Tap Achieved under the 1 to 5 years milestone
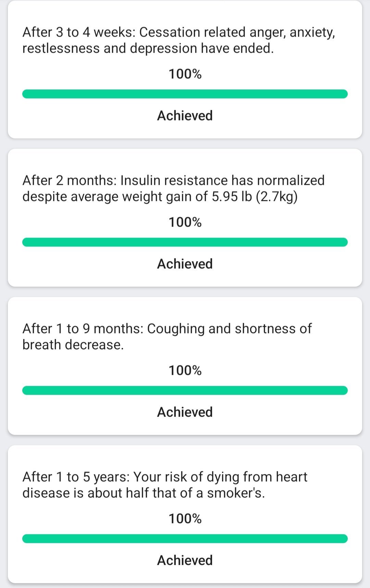Viewport: 370px width, 588px height. click(x=185, y=560)
